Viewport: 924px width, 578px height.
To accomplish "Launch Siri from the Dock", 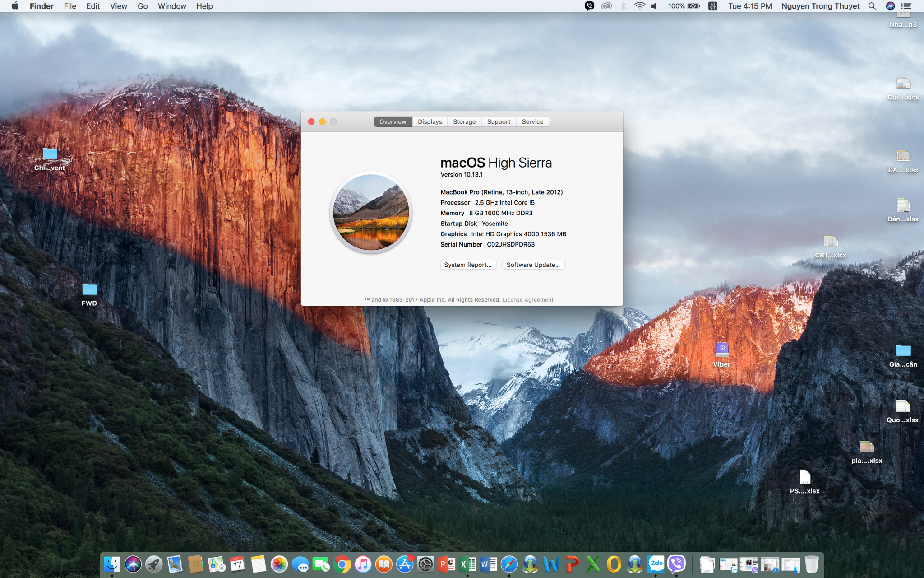I will [133, 564].
